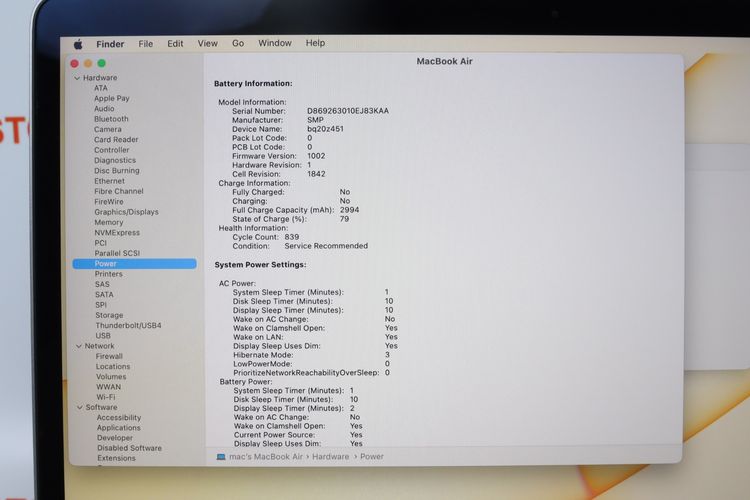This screenshot has width=750, height=500.
Task: Select Disc Burning in the sidebar
Action: [117, 171]
